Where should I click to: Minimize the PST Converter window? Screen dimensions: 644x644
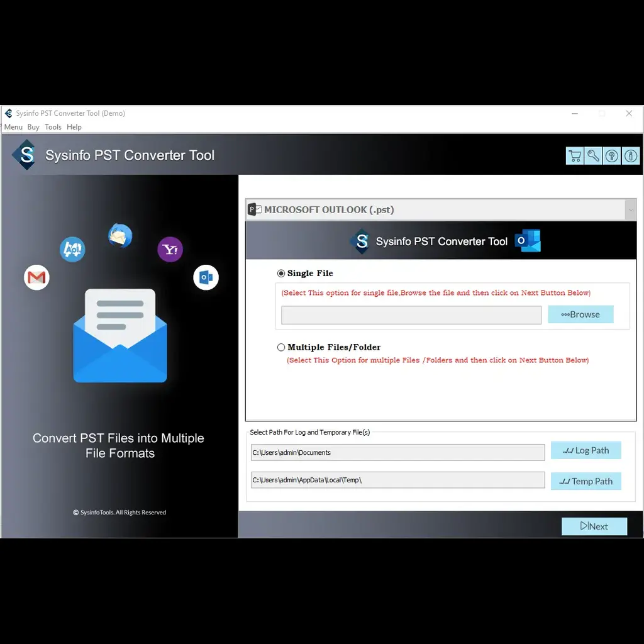click(x=575, y=113)
